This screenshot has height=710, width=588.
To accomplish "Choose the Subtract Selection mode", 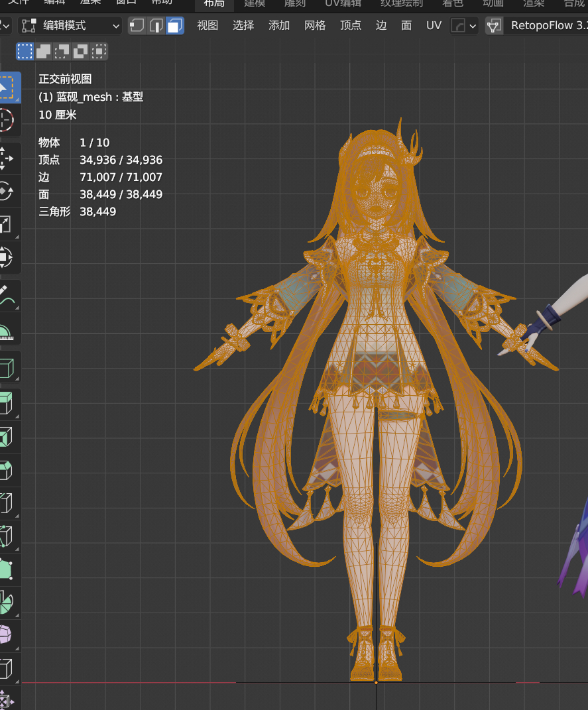I will coord(62,52).
